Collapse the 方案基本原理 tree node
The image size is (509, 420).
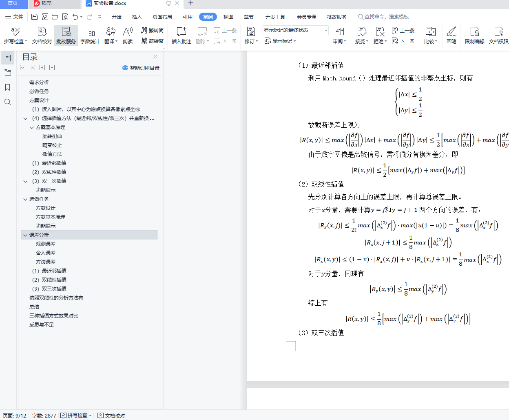[x=32, y=127]
